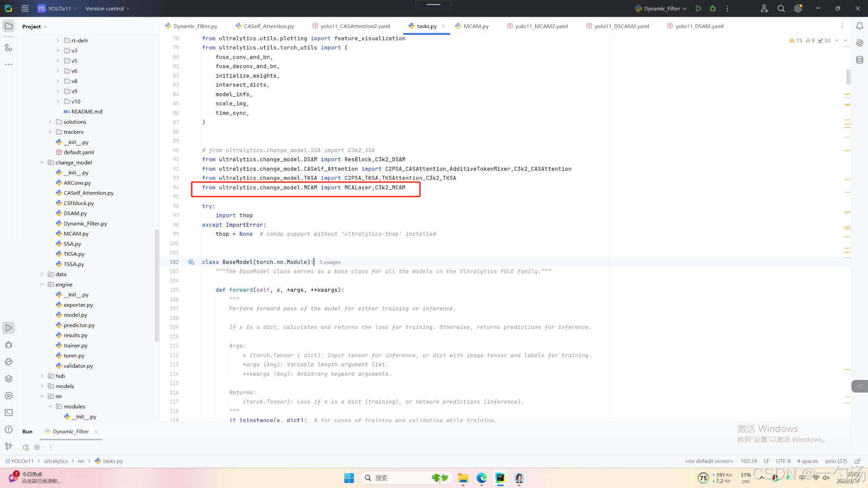Collapse the change_model folder
The width and height of the screenshot is (868, 488).
point(42,163)
